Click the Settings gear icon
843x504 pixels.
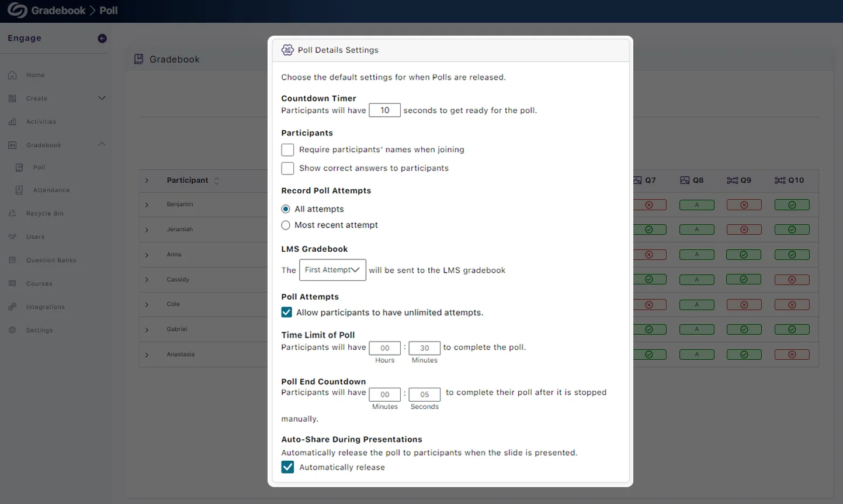12,331
